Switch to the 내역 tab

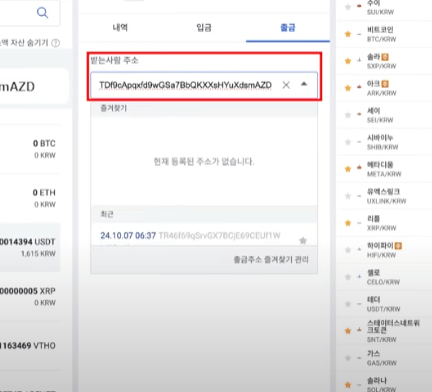120,27
